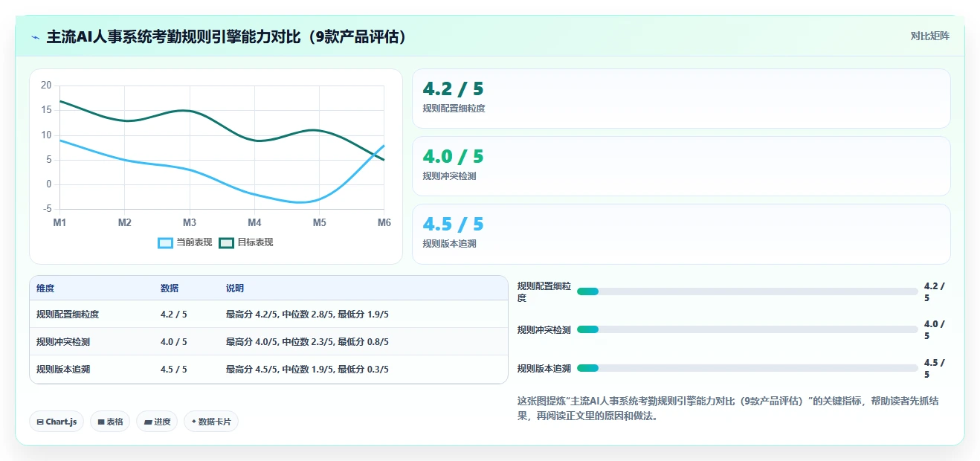Select the 表格 tag chip
Image resolution: width=980 pixels, height=461 pixels.
click(110, 422)
